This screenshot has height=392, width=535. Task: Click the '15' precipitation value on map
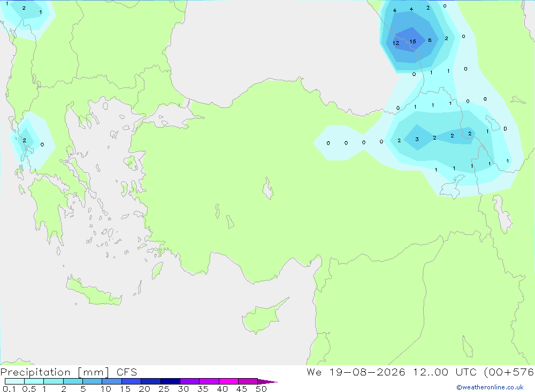coord(413,42)
